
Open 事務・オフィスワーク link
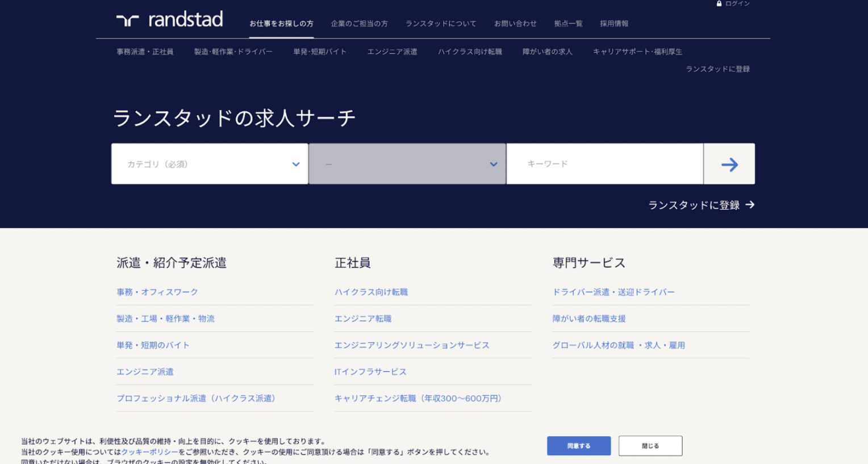point(157,292)
